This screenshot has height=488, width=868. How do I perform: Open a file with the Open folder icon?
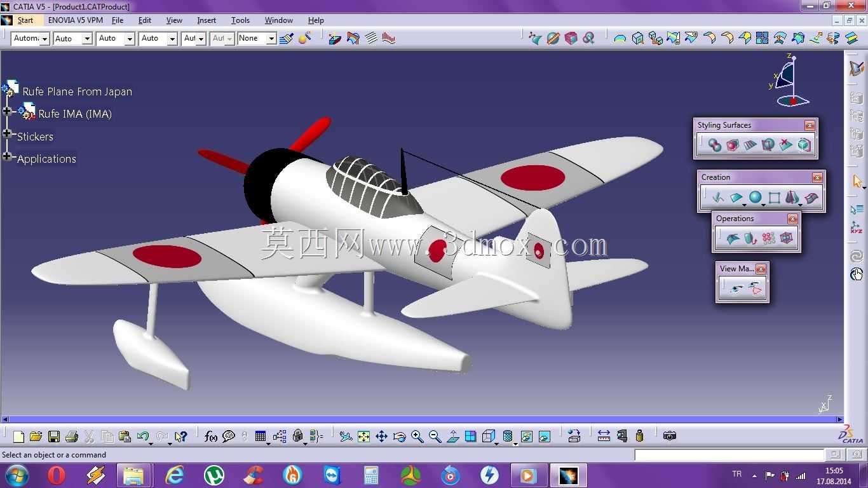click(x=36, y=436)
